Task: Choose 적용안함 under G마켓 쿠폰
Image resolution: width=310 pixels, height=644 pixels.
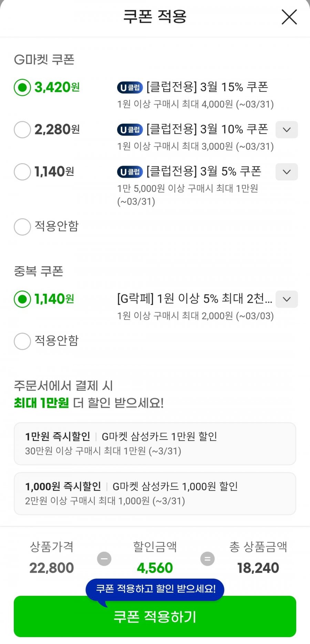Action: [22, 227]
